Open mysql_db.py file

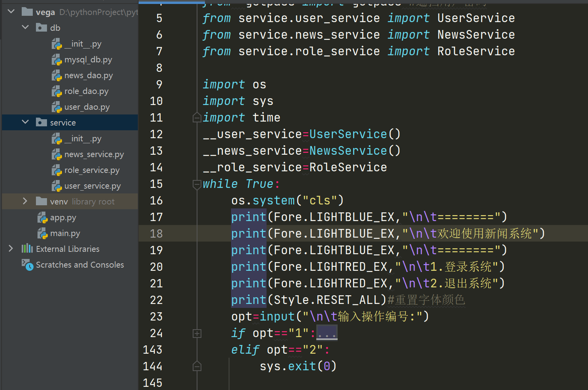(x=88, y=60)
